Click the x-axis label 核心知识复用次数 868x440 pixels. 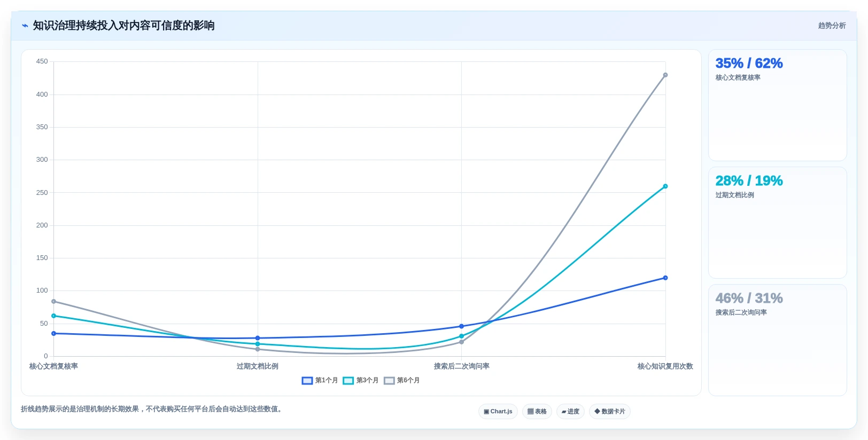665,366
